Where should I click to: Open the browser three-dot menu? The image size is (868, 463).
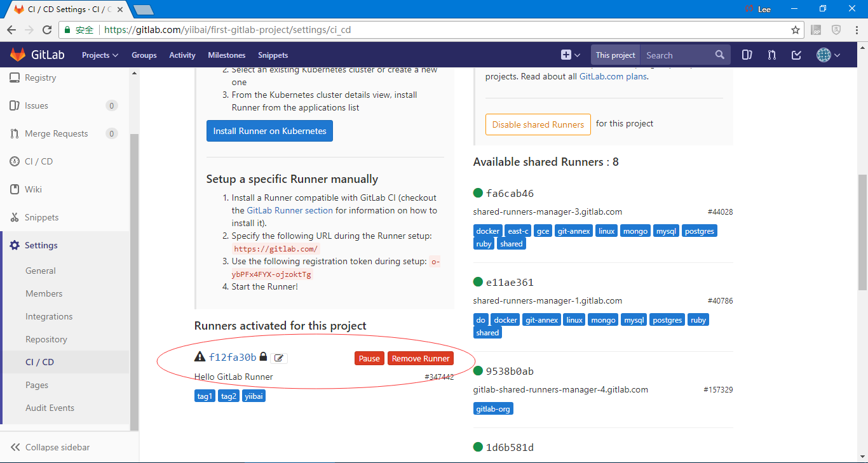tap(856, 30)
